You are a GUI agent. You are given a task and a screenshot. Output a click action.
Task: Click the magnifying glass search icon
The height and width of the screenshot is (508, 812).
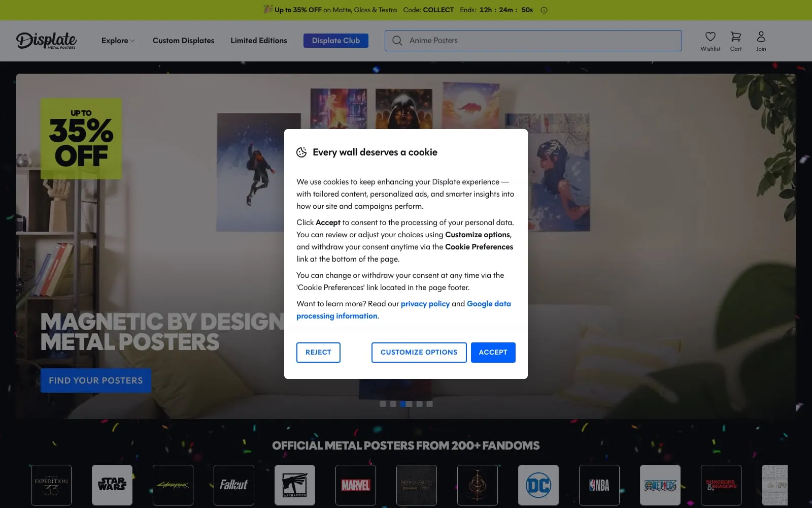397,41
